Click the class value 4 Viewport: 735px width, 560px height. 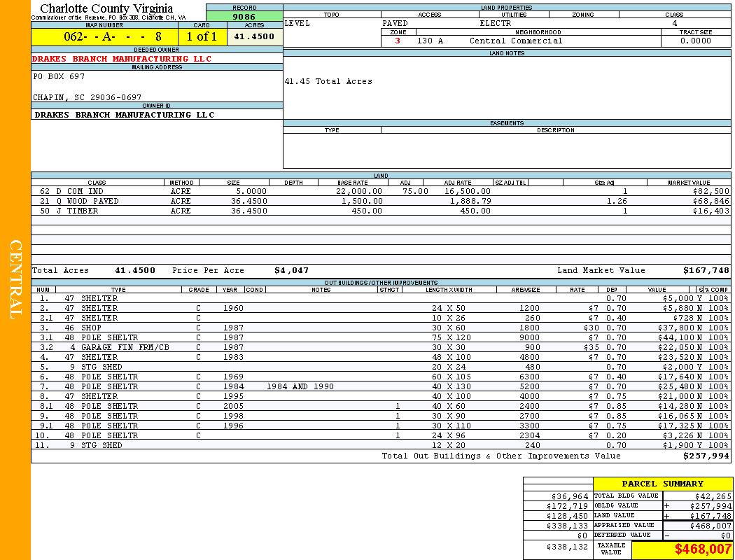point(675,23)
